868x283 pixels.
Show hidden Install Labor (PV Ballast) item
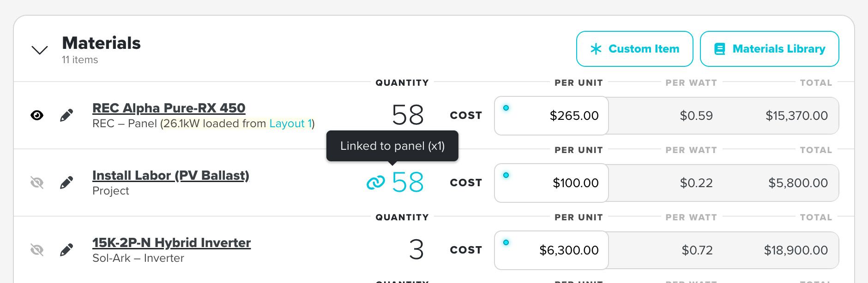[x=37, y=183]
